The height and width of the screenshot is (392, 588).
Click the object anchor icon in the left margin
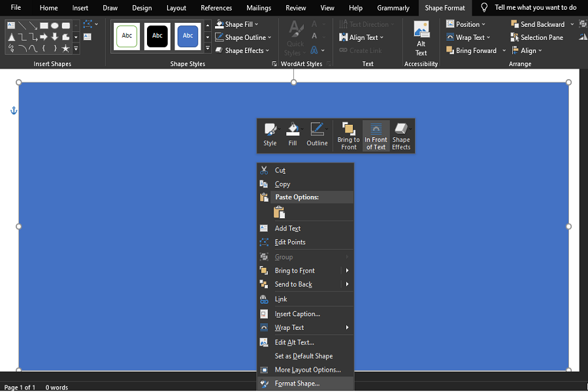[x=13, y=110]
